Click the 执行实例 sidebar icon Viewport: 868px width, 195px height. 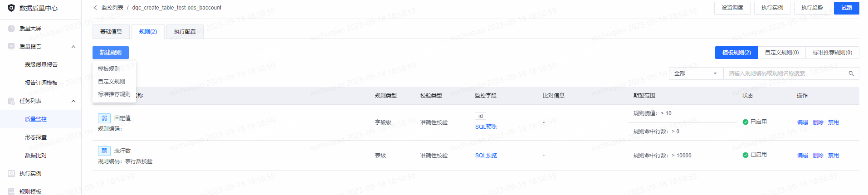click(11, 173)
